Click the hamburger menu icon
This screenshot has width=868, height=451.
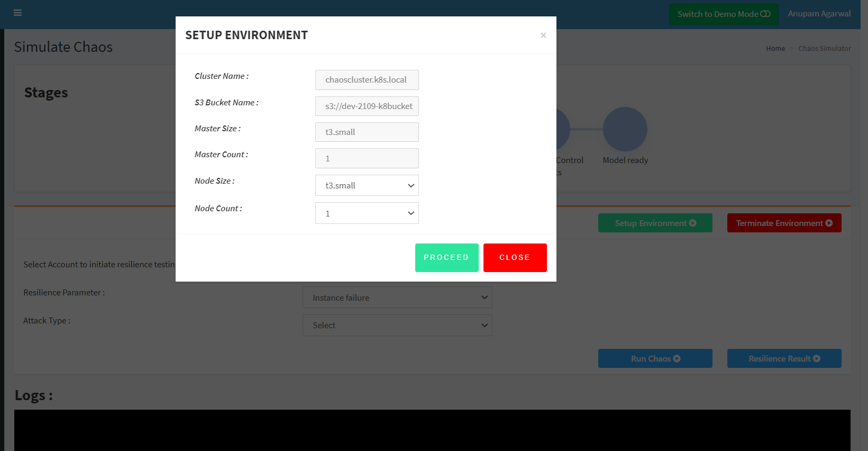point(17,13)
